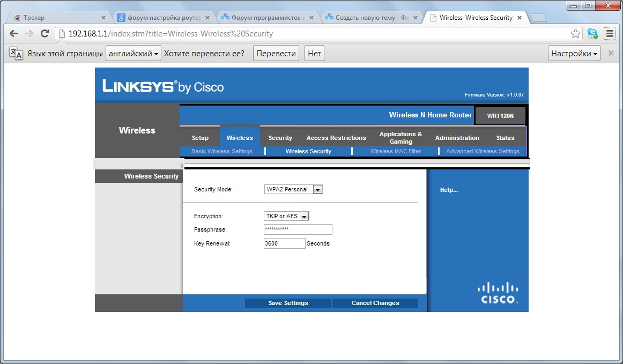Open the Access Restrictions tab
The image size is (623, 364).
[336, 138]
